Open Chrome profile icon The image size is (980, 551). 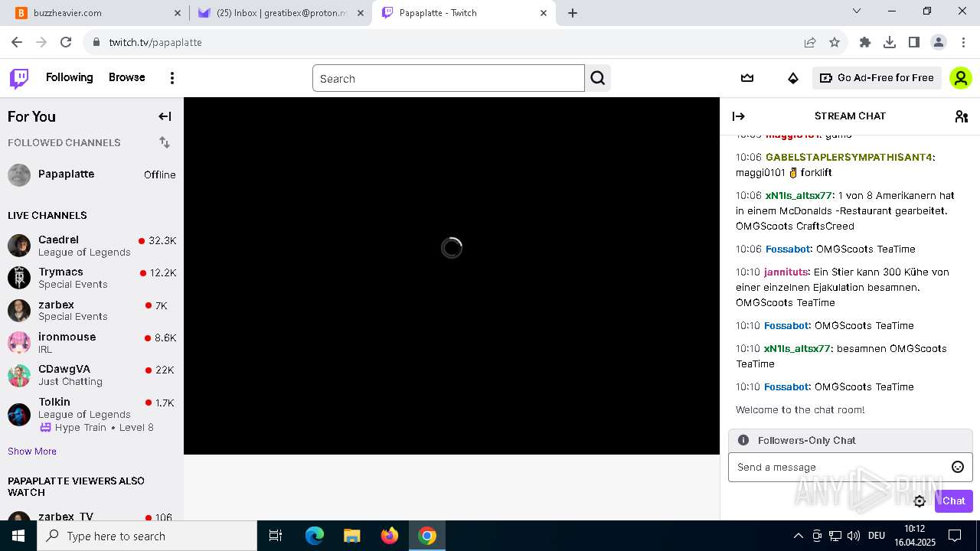coord(939,42)
